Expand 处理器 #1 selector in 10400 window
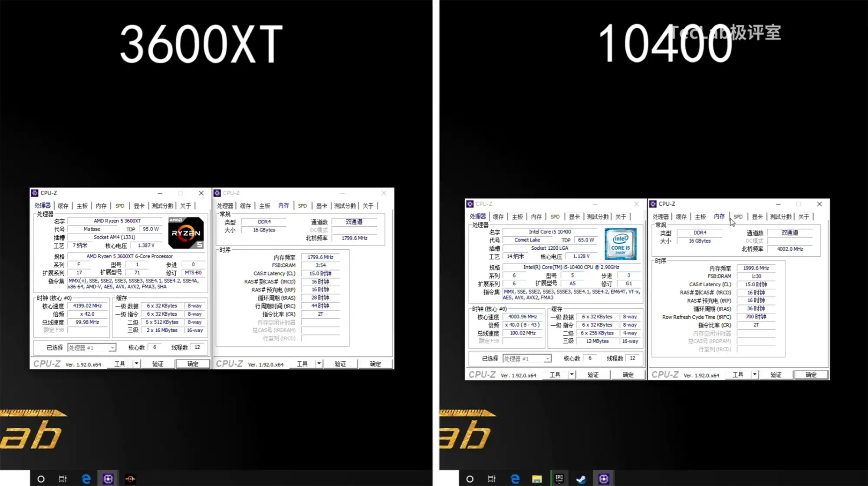The image size is (868, 486). click(x=527, y=358)
